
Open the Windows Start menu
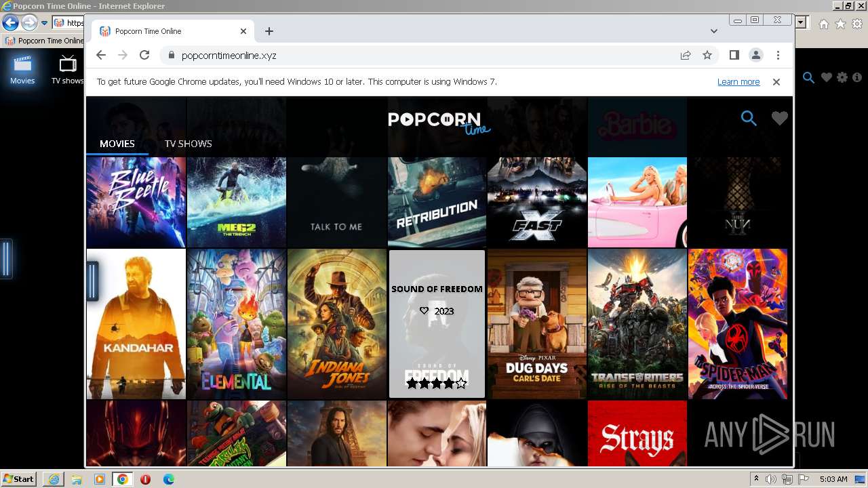click(x=19, y=479)
